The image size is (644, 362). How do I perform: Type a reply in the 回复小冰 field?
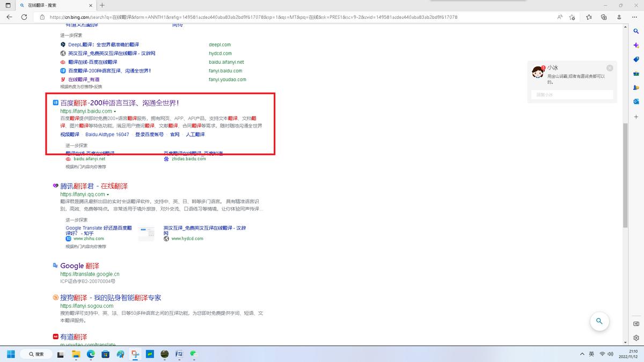point(573,95)
